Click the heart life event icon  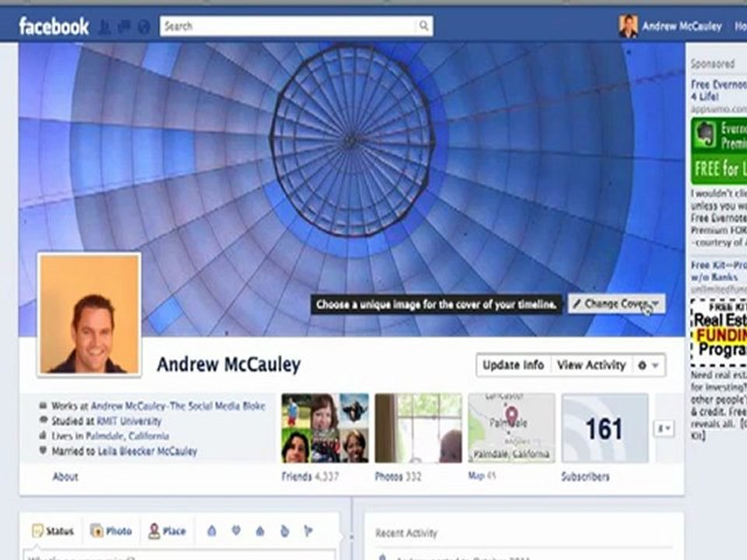(x=236, y=530)
